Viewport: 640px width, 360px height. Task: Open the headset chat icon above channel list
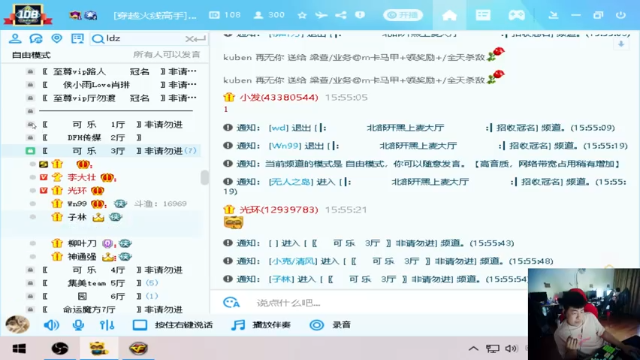click(x=36, y=38)
